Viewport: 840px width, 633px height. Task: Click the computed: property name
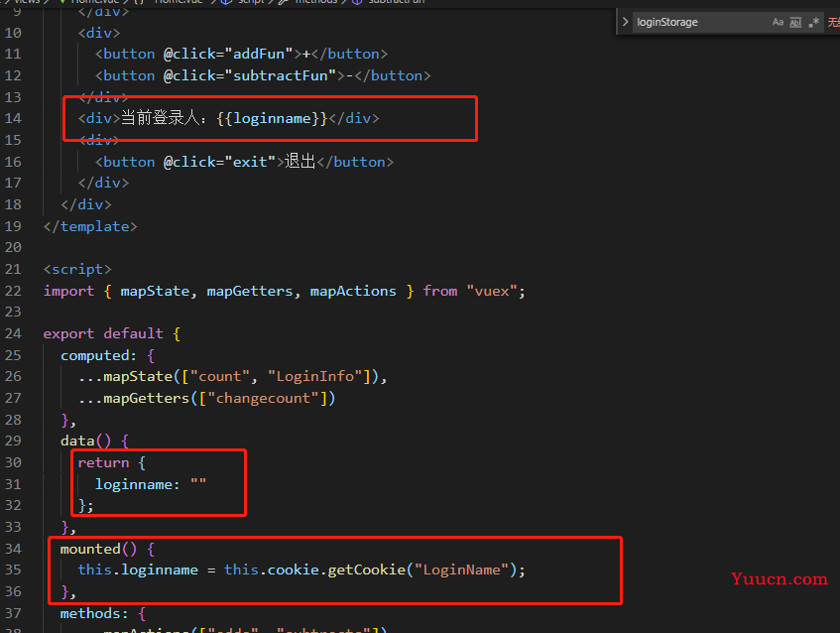pos(99,355)
